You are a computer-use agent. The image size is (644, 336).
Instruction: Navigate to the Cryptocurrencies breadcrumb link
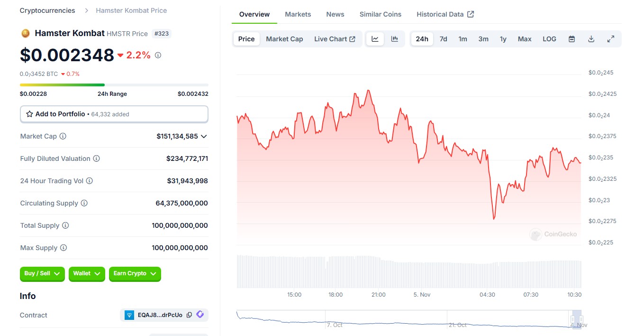pos(47,10)
